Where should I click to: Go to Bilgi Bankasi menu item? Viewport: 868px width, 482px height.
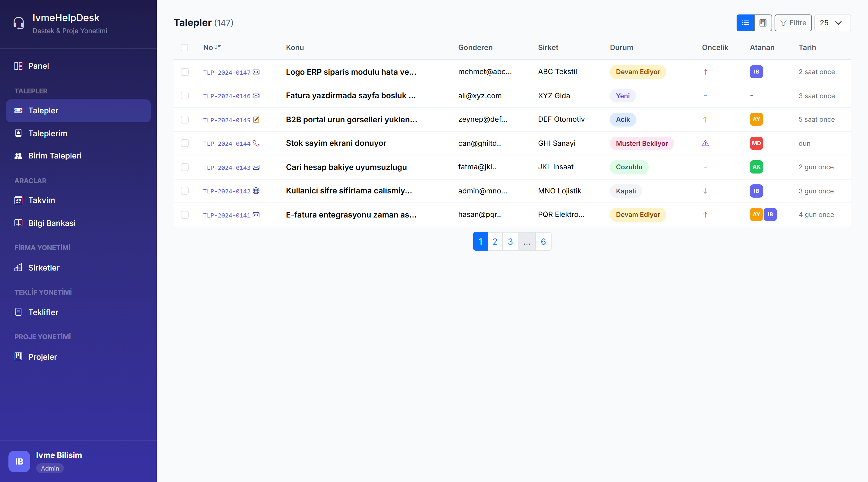(x=52, y=223)
